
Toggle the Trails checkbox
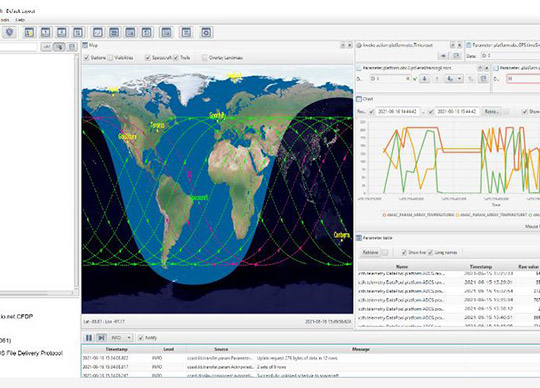pyautogui.click(x=176, y=57)
